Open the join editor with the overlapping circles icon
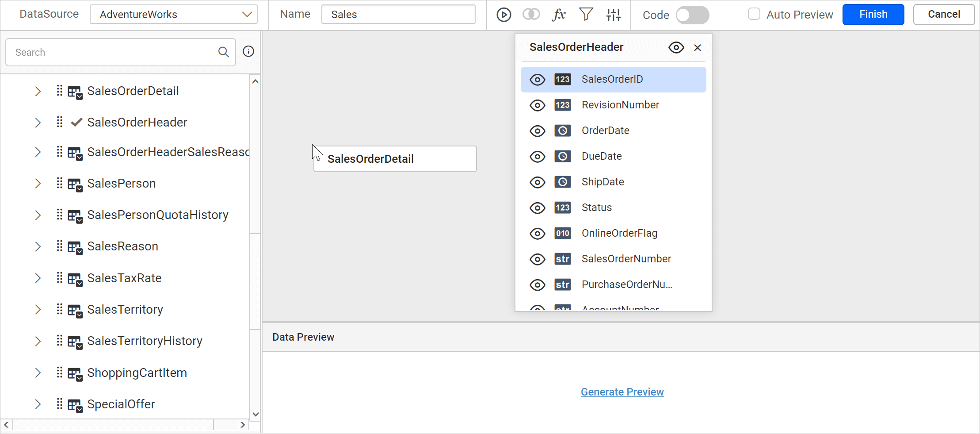This screenshot has width=980, height=434. pyautogui.click(x=531, y=15)
